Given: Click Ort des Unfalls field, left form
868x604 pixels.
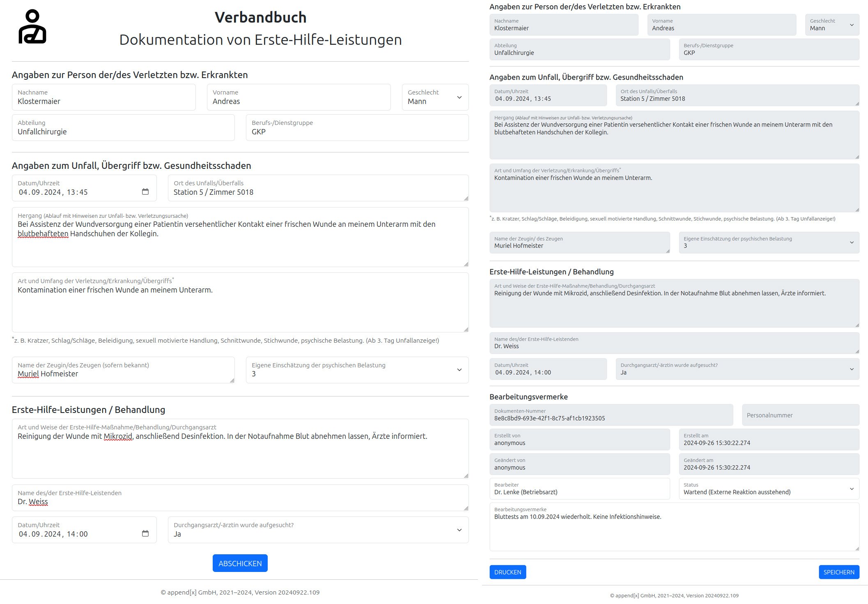Looking at the screenshot, I should [x=318, y=188].
